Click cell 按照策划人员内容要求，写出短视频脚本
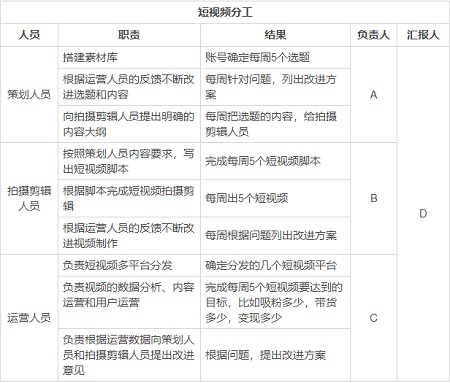 coord(129,161)
